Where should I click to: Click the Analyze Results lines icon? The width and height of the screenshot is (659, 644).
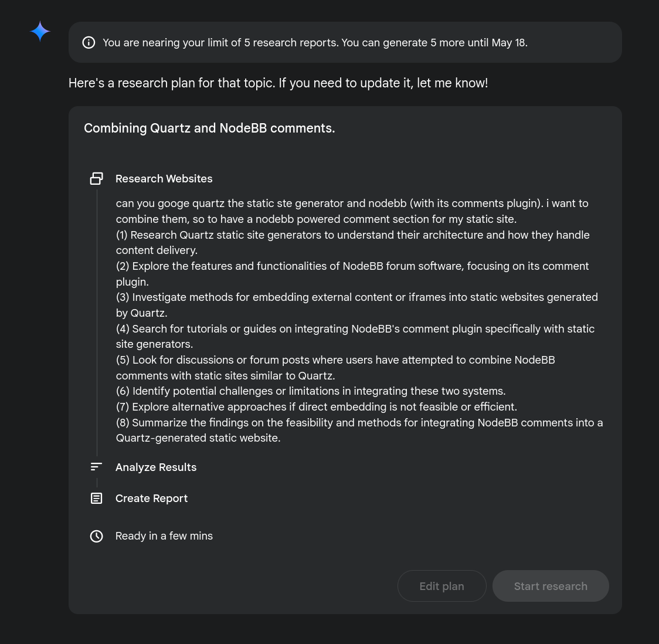click(x=97, y=467)
